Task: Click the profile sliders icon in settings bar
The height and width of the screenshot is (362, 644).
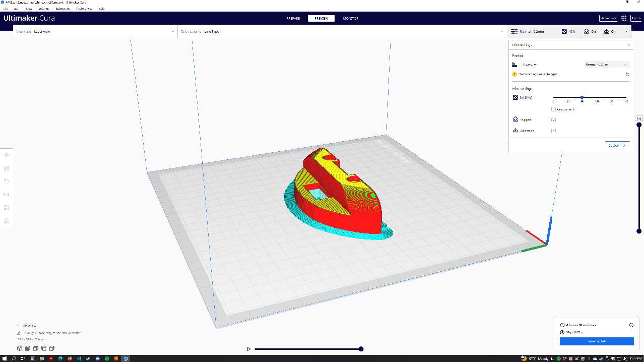Action: coord(514,31)
